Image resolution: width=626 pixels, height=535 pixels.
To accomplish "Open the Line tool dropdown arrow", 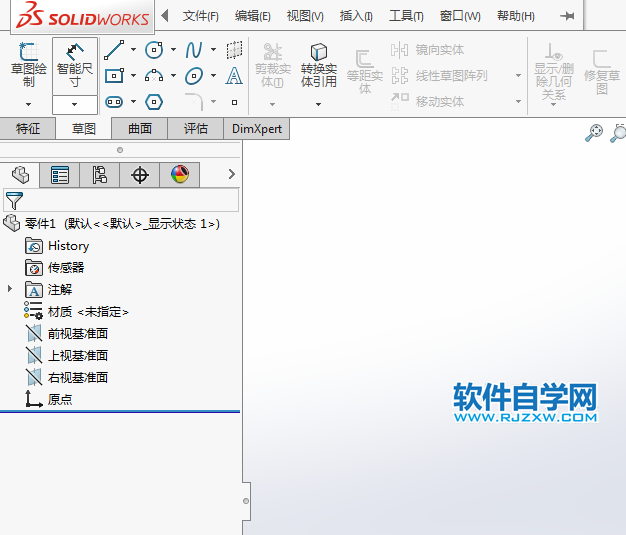I will point(133,50).
